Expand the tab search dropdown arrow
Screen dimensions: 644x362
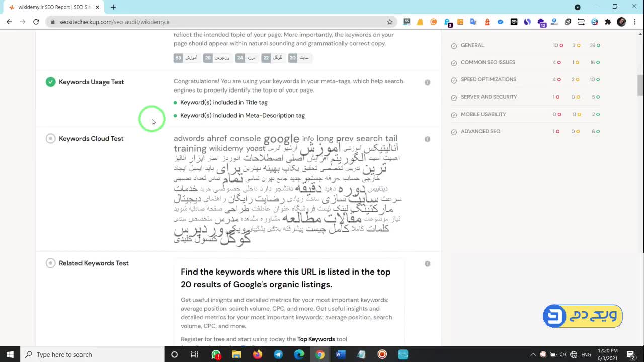coord(577,7)
